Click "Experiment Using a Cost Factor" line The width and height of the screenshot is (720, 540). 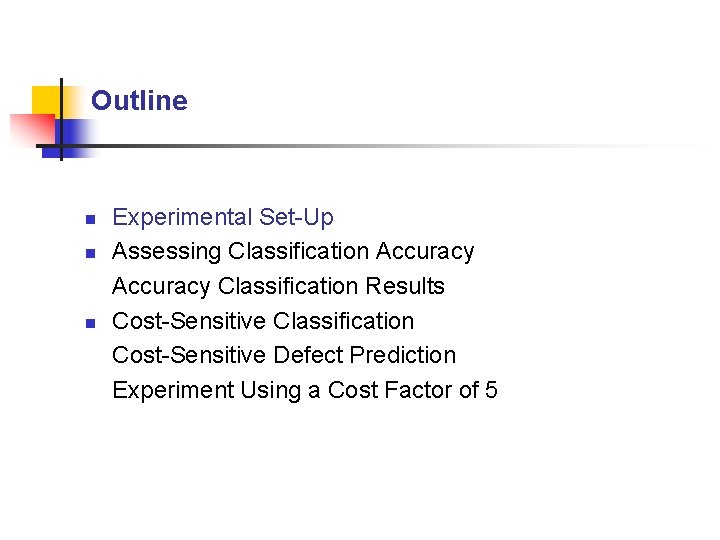pyautogui.click(x=304, y=390)
